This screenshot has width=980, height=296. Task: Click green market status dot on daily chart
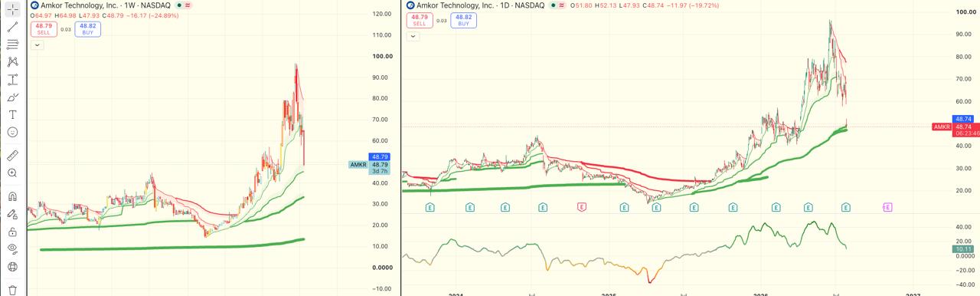click(554, 5)
